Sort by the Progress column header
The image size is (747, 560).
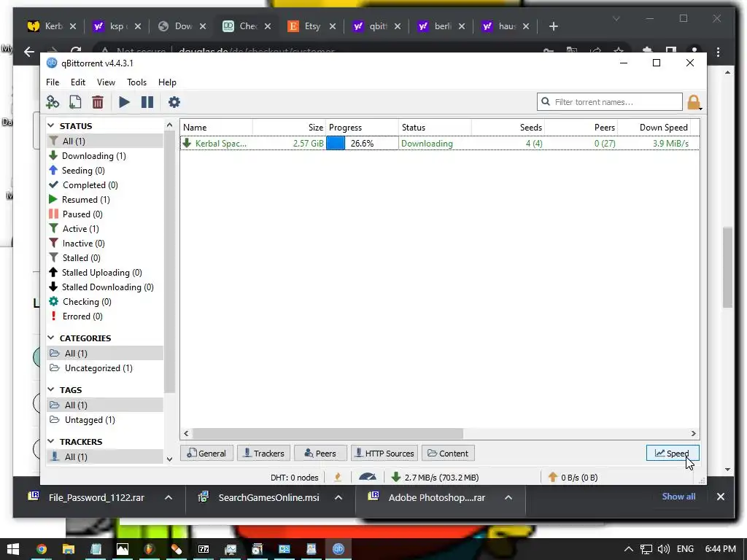(362, 127)
